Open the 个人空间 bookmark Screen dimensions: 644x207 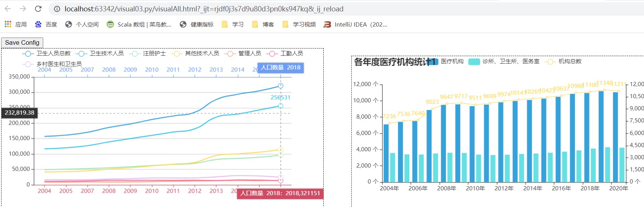click(x=82, y=24)
